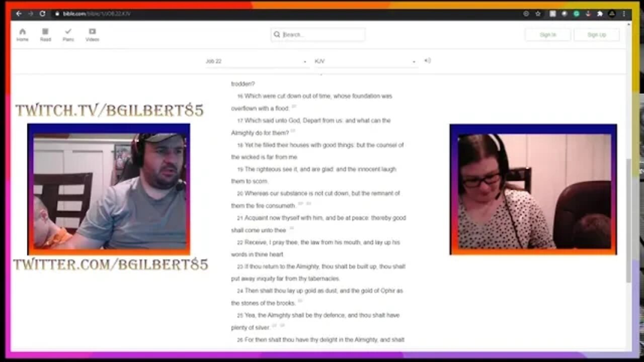The height and width of the screenshot is (362, 644).
Task: Click the page vertical scrollbar thumb
Action: (628, 220)
